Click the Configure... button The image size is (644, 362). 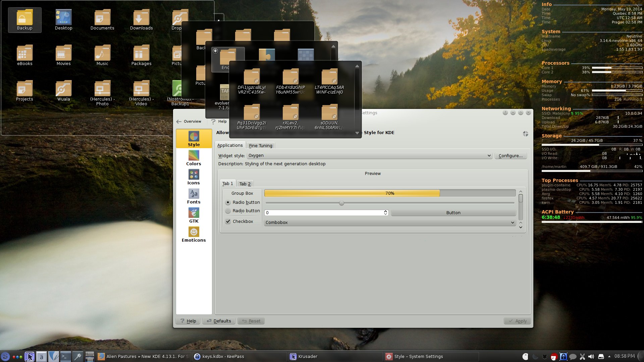click(510, 156)
